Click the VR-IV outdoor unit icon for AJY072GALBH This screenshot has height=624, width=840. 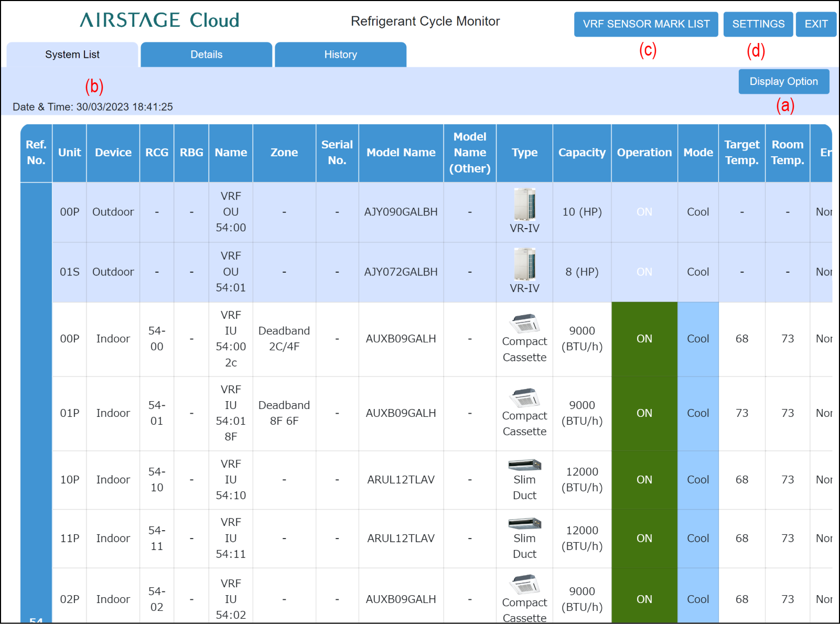[x=524, y=264]
